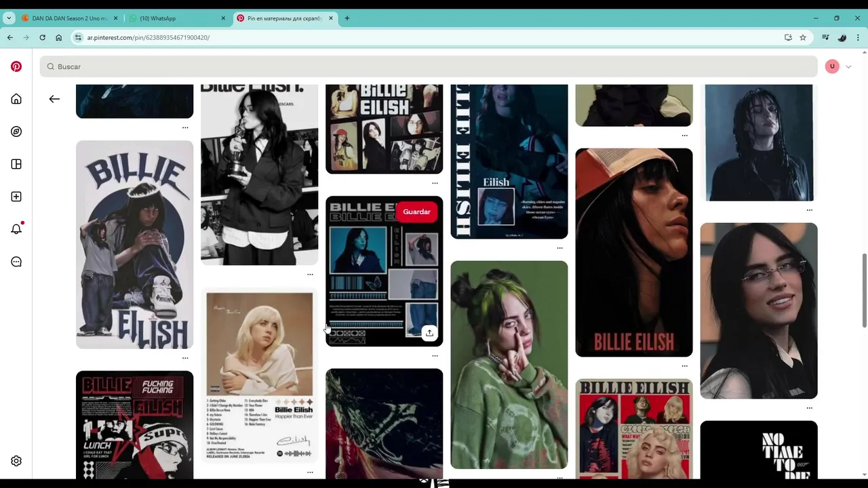Open the site information icon in address bar
868x488 pixels.
coord(78,37)
